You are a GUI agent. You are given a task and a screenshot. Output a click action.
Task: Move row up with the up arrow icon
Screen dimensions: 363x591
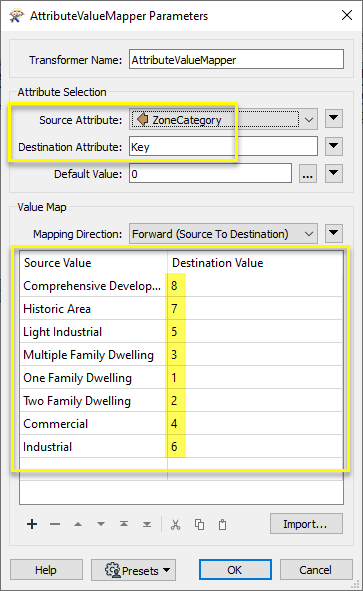tap(78, 524)
